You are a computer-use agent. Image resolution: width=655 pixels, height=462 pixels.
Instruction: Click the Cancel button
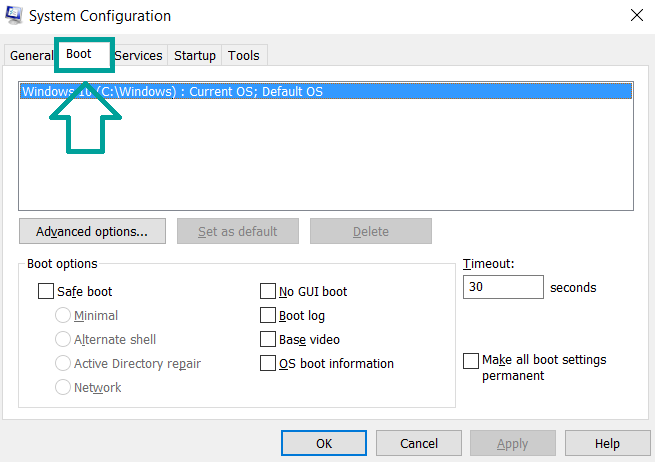coord(419,443)
